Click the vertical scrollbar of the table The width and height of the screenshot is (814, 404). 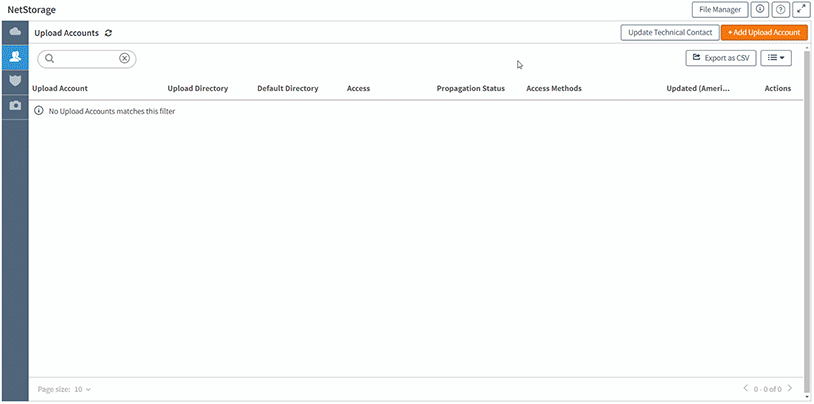pos(807,230)
